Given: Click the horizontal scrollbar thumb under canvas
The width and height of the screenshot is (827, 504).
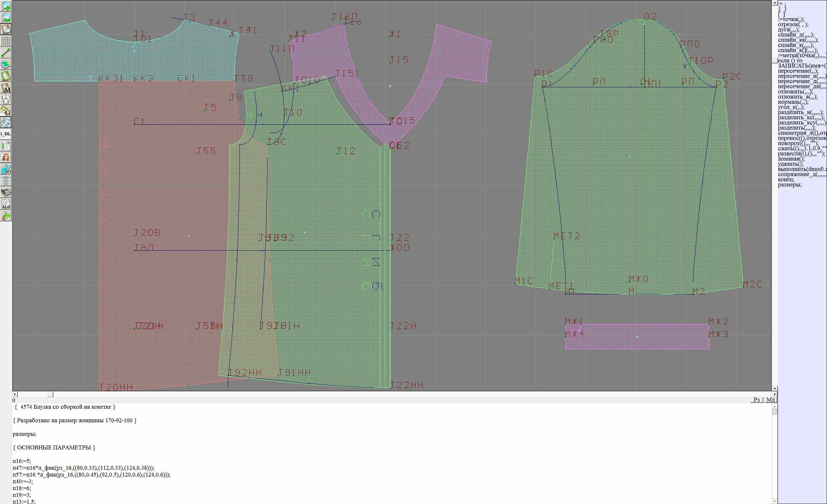Looking at the screenshot, I should (50, 394).
